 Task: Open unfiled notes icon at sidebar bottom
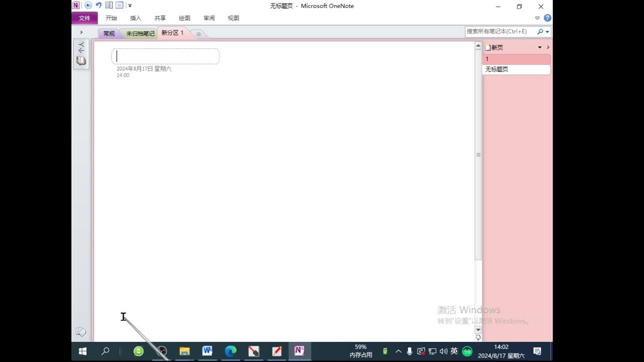pos(80,332)
